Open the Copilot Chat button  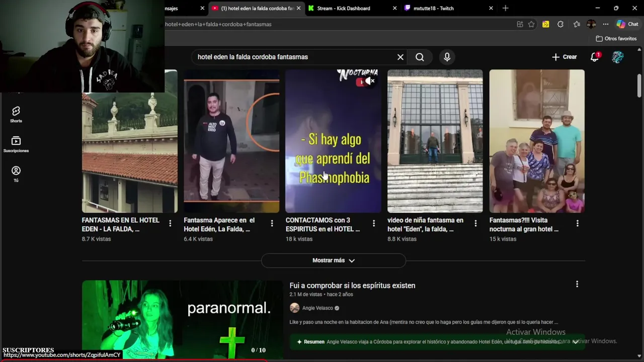click(x=627, y=24)
